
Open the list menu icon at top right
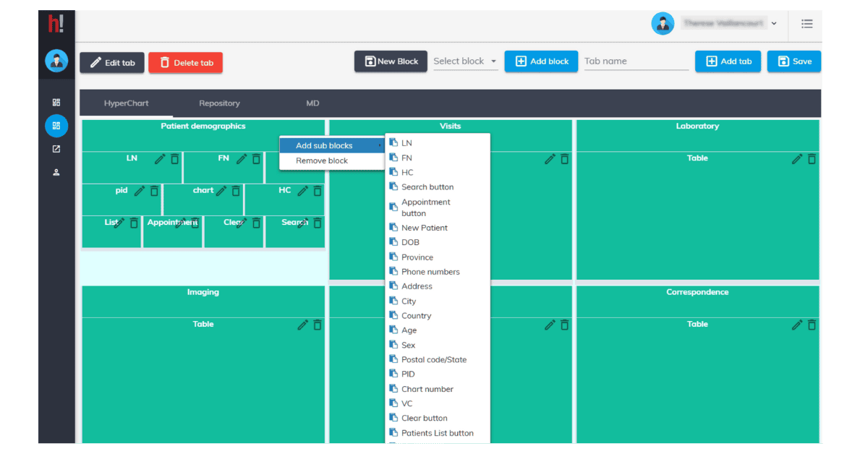(x=807, y=24)
